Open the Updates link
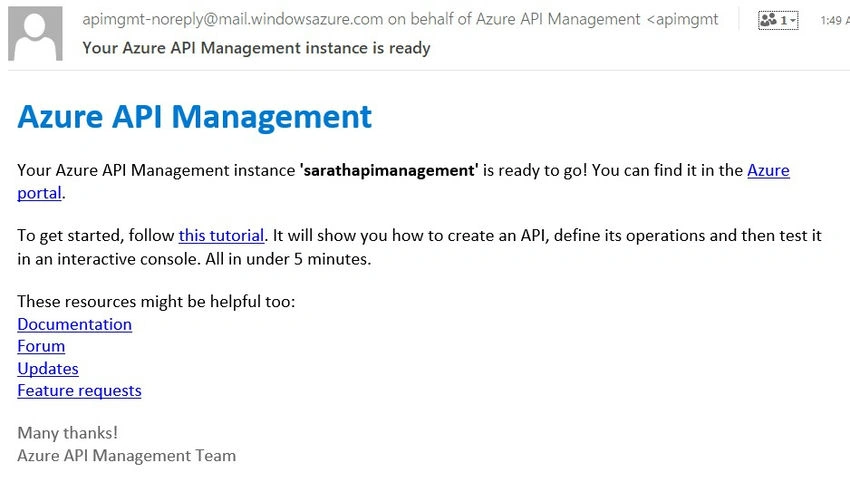 pyautogui.click(x=48, y=369)
